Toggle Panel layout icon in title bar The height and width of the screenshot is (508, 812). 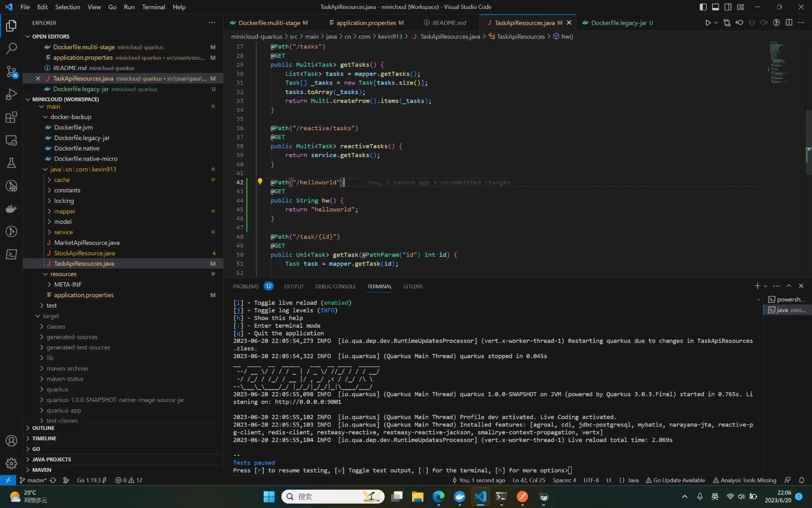pos(715,7)
